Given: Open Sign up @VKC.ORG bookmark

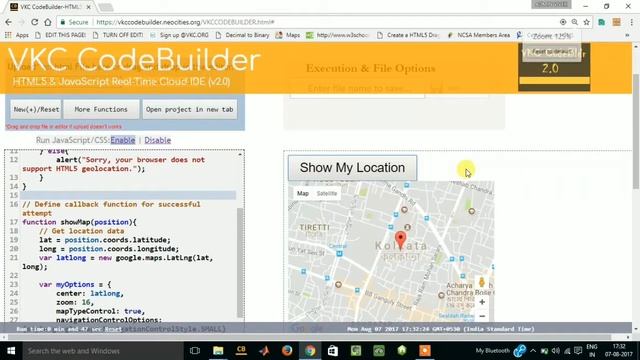Looking at the screenshot, I should pyautogui.click(x=180, y=35).
